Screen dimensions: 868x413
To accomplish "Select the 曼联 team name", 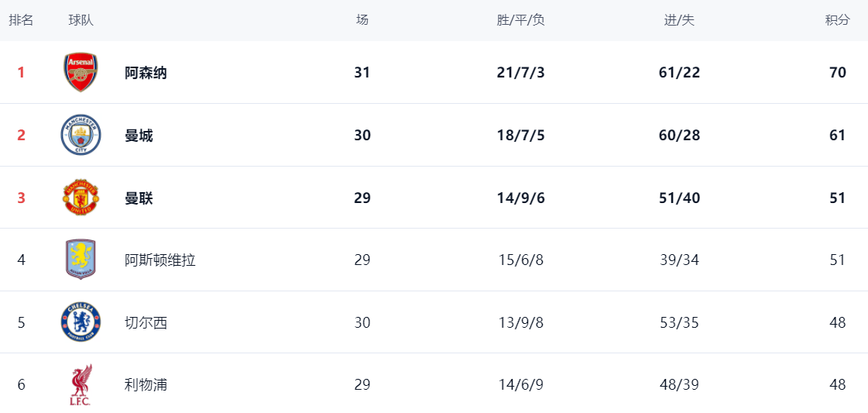I will (139, 198).
